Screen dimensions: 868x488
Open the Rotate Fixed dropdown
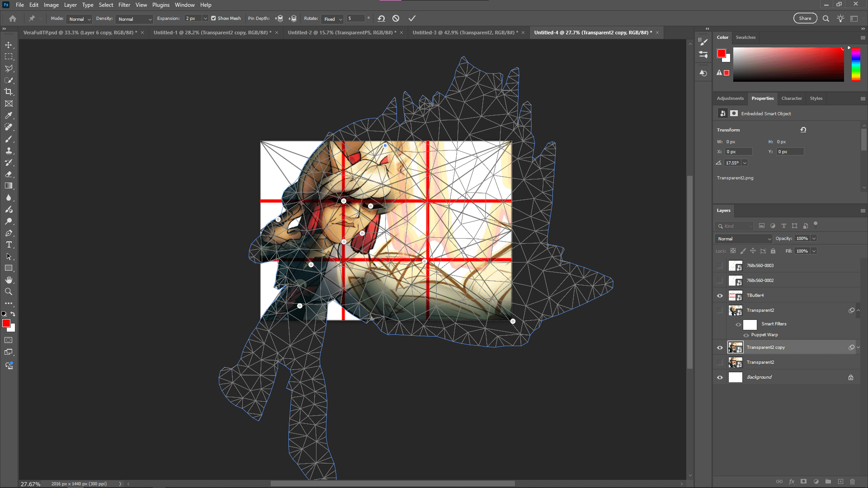(x=332, y=19)
